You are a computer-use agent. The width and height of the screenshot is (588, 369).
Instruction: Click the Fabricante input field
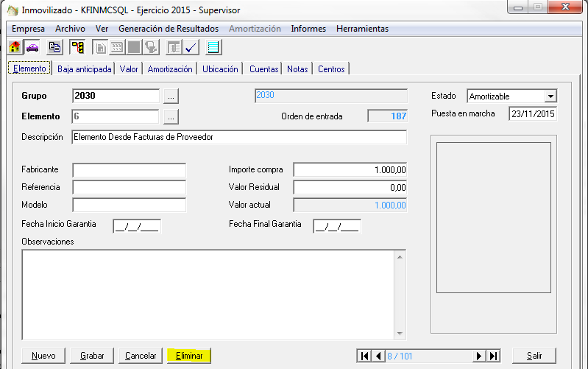(x=130, y=170)
